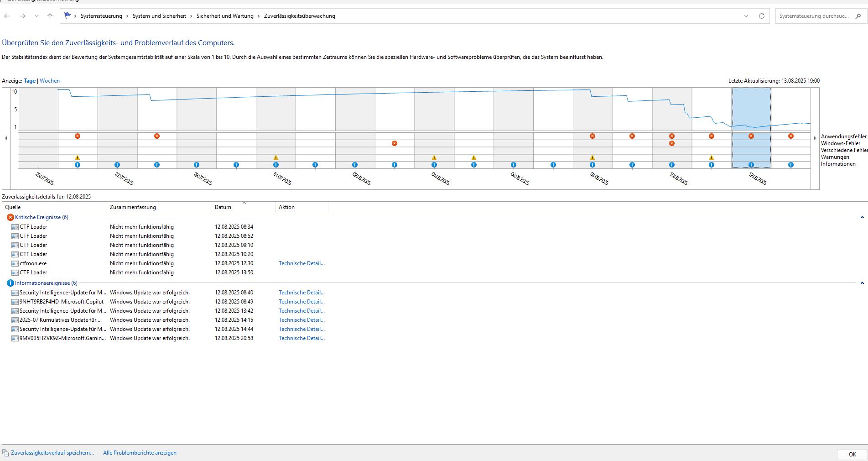This screenshot has height=461, width=868.
Task: Collapse the Kritische Ereignisse group
Action: click(862, 217)
